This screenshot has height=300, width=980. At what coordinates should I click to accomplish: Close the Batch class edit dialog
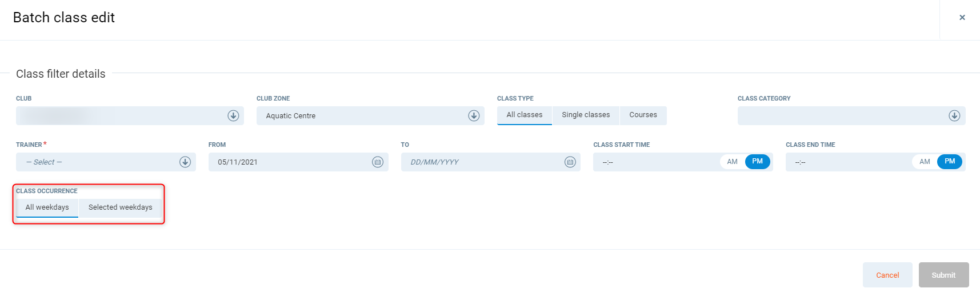pyautogui.click(x=962, y=18)
